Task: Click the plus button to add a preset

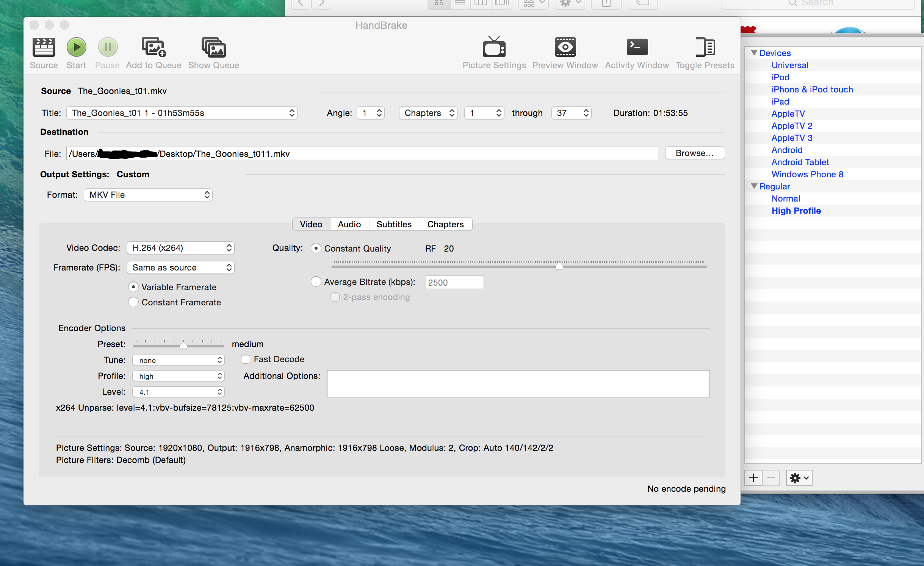Action: [753, 478]
